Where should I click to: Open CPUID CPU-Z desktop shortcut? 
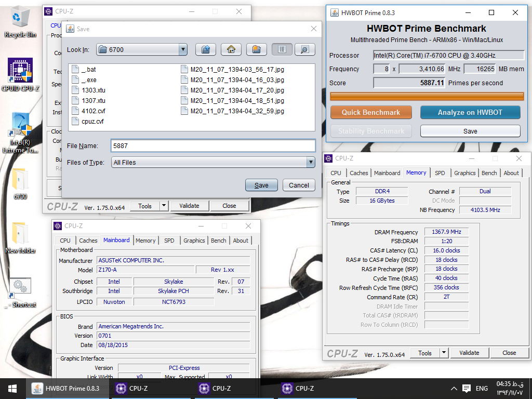[x=20, y=75]
